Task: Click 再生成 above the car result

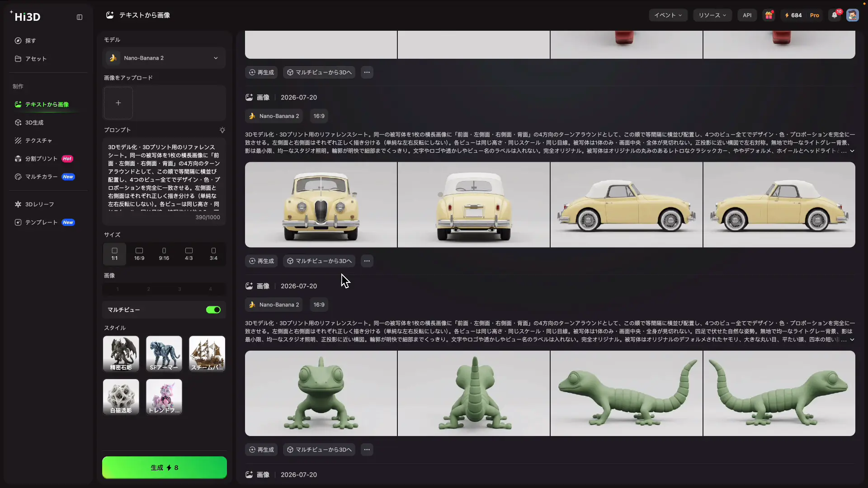Action: tap(262, 72)
